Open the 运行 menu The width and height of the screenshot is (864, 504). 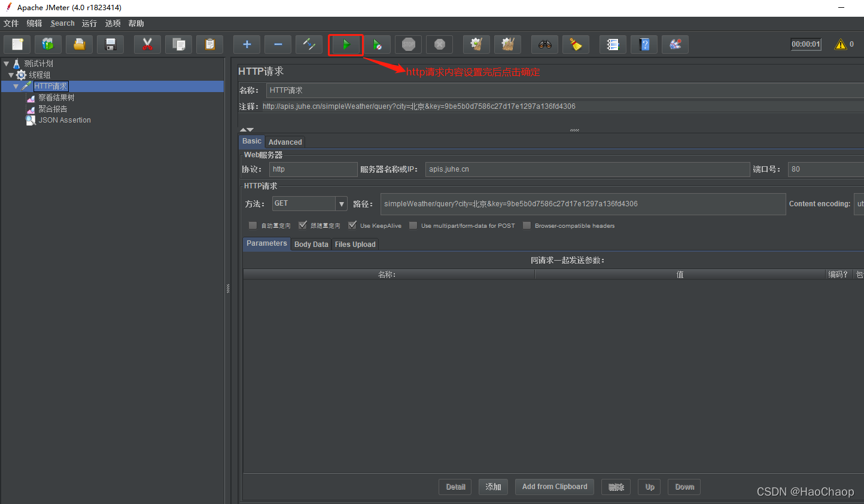pyautogui.click(x=89, y=23)
